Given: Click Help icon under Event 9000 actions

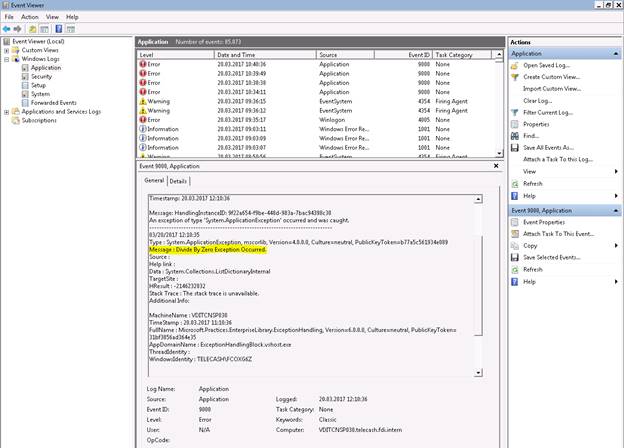Looking at the screenshot, I should 515,282.
